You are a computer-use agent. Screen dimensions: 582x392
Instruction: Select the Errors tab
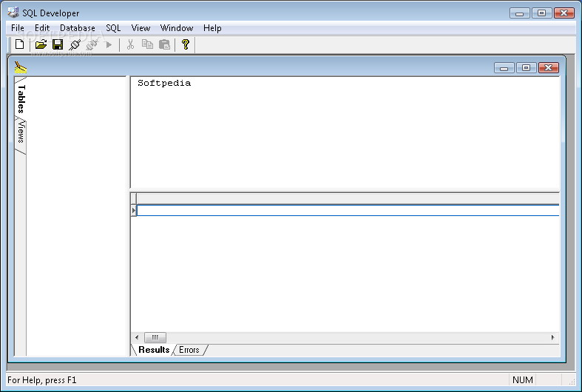tap(189, 350)
